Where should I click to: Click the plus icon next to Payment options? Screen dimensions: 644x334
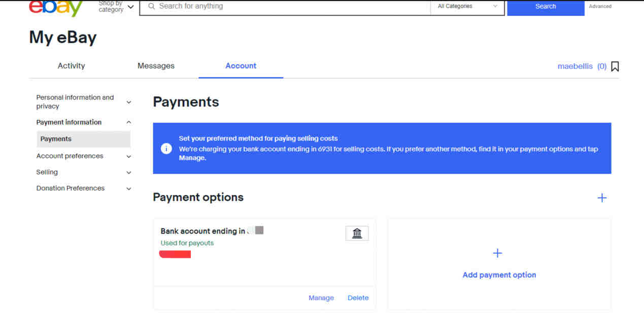pos(602,198)
